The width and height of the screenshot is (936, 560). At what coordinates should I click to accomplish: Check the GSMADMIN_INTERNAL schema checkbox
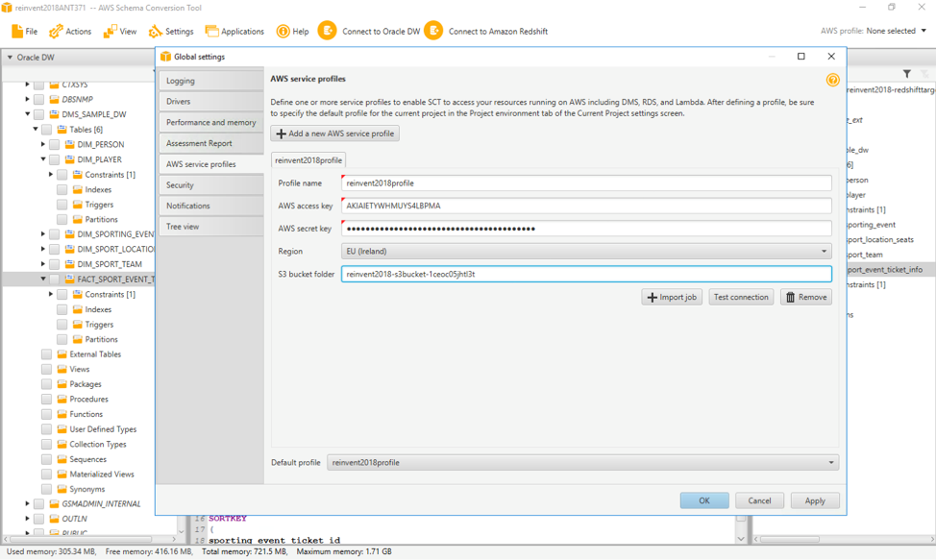click(x=38, y=504)
